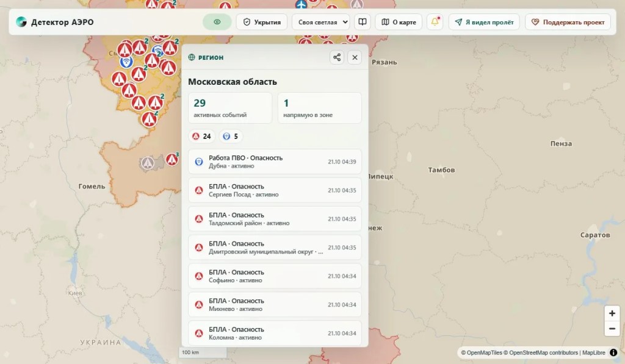Zoom out the map with minus button

[x=612, y=329]
